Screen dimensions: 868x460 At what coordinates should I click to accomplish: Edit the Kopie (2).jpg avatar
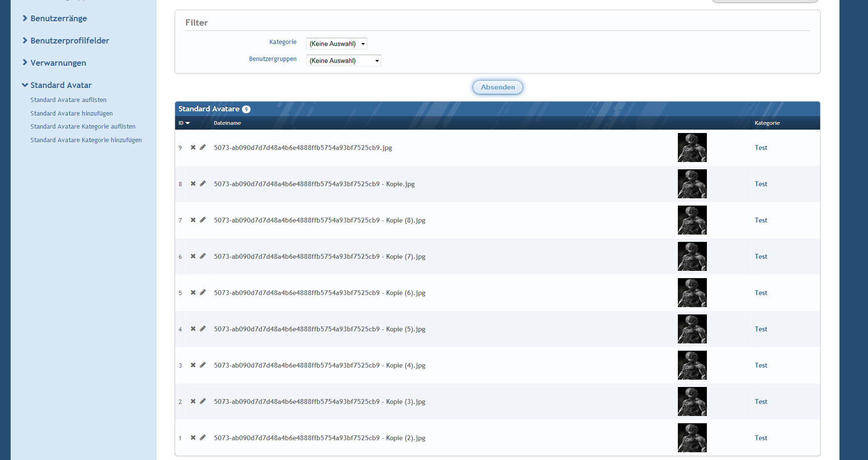click(203, 438)
